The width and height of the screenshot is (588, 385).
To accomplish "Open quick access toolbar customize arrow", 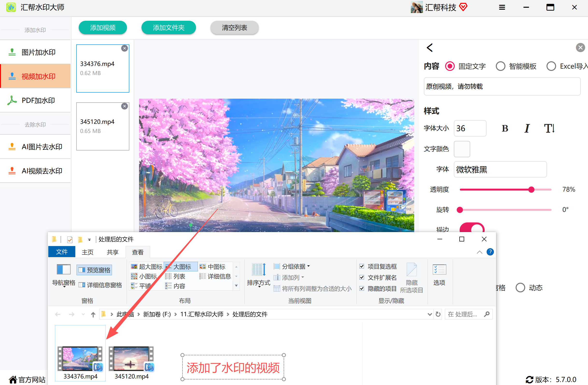I will tap(89, 240).
